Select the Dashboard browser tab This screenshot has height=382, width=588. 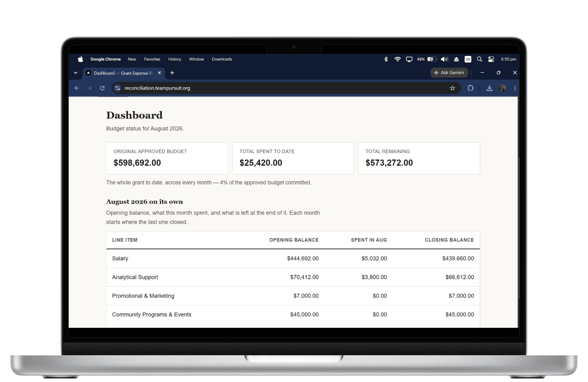click(124, 73)
